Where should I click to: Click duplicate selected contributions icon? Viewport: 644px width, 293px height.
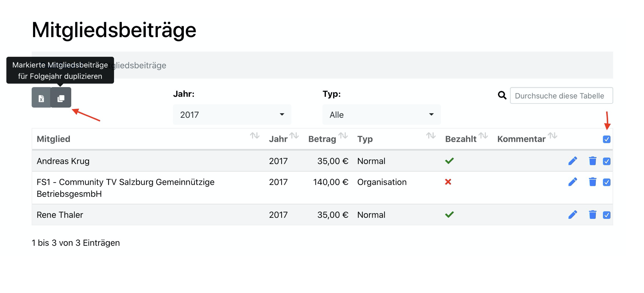(x=61, y=98)
